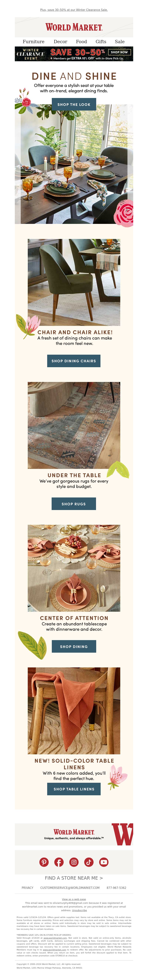Click the rug product photo

pyautogui.click(x=74, y=425)
